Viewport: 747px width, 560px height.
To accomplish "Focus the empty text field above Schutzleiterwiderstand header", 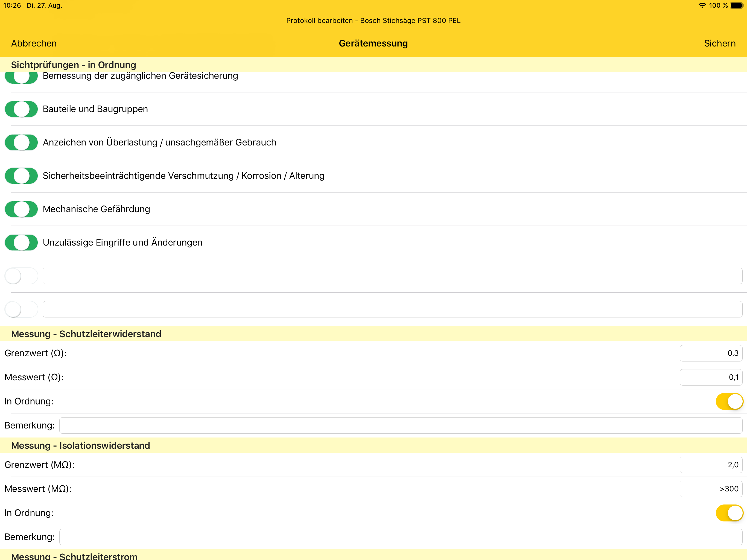I will point(392,309).
